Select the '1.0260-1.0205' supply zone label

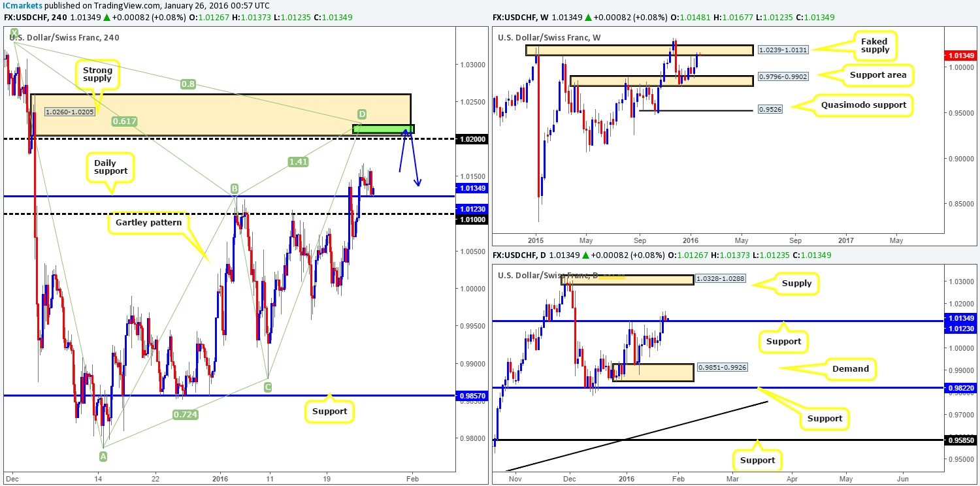click(x=71, y=112)
